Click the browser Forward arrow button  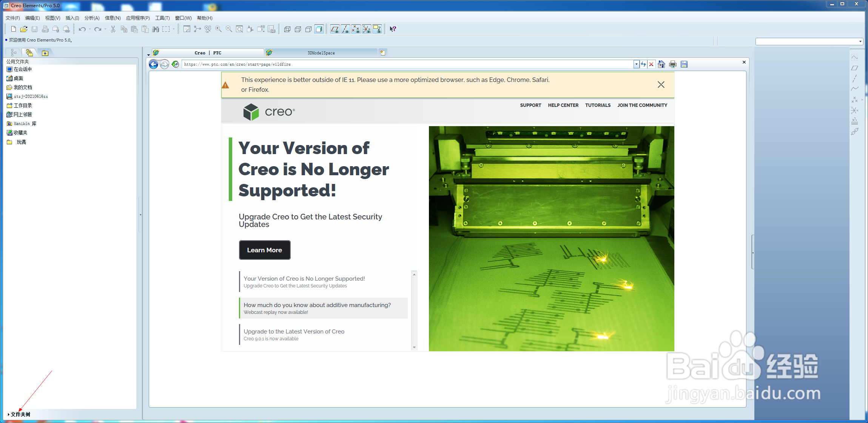[x=165, y=64]
